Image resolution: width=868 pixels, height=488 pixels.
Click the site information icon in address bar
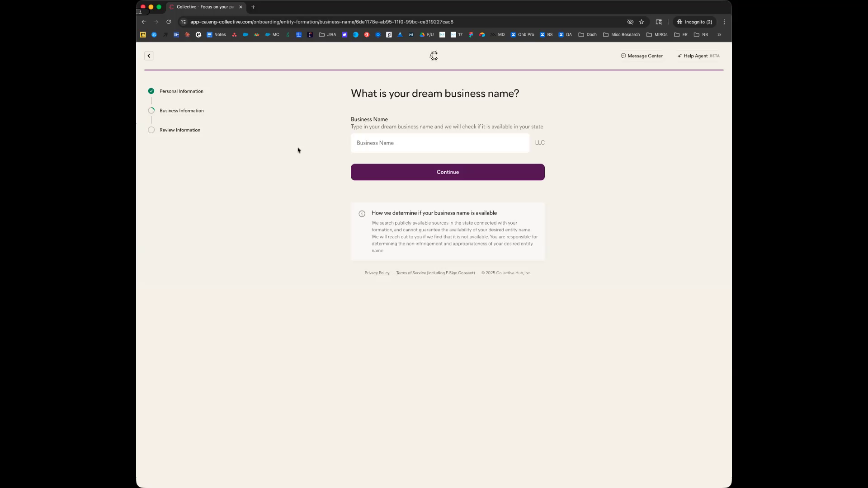[x=183, y=22]
